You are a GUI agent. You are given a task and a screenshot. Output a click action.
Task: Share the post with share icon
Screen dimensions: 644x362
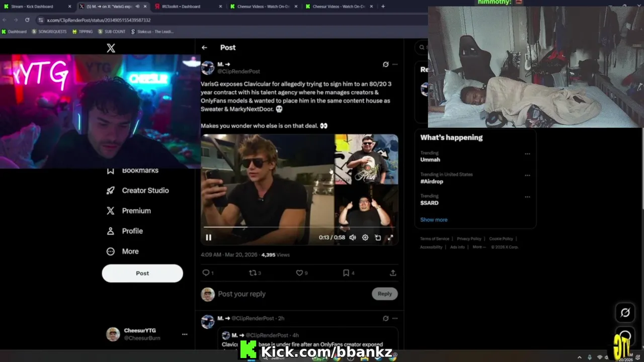[393, 273]
